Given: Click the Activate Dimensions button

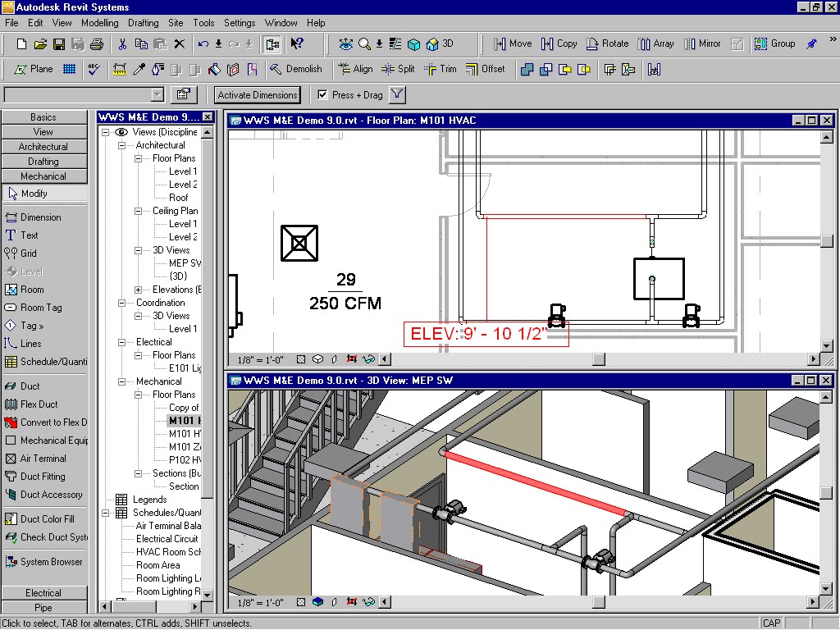Looking at the screenshot, I should (257, 95).
